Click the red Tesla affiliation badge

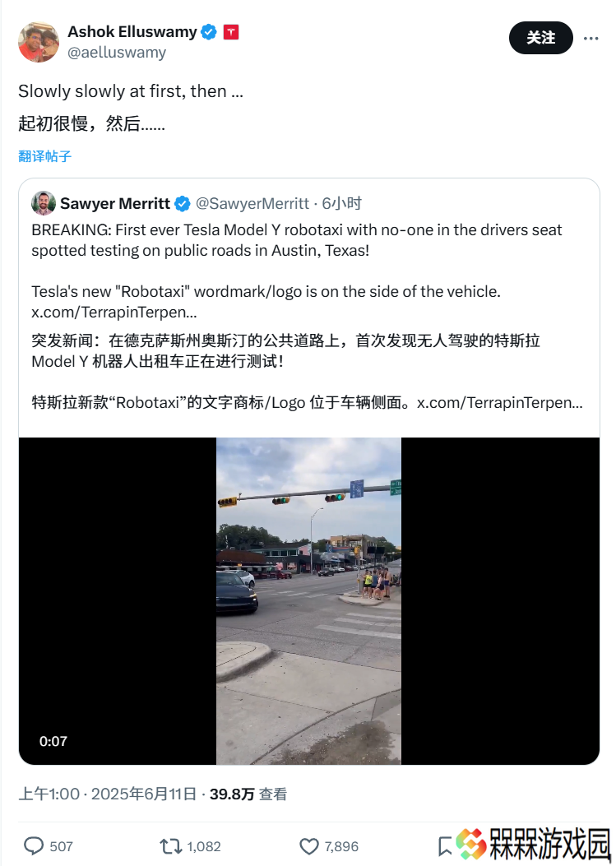point(231,32)
